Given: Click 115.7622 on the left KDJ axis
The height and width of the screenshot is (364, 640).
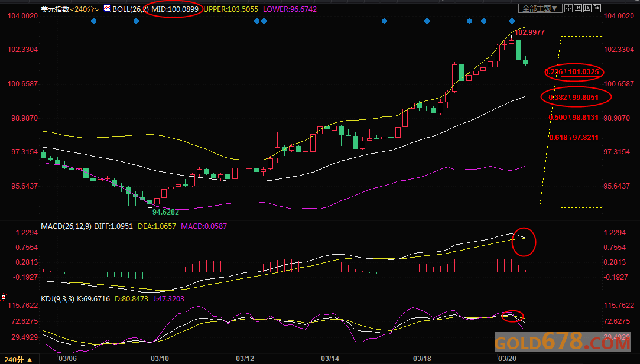Looking at the screenshot, I should [x=23, y=305].
